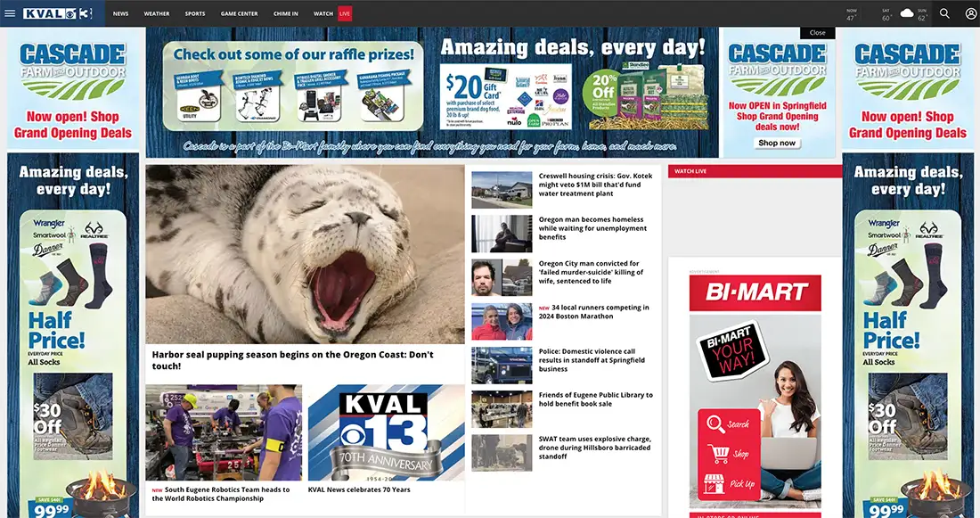
Task: Click the Shop now button
Action: (777, 143)
